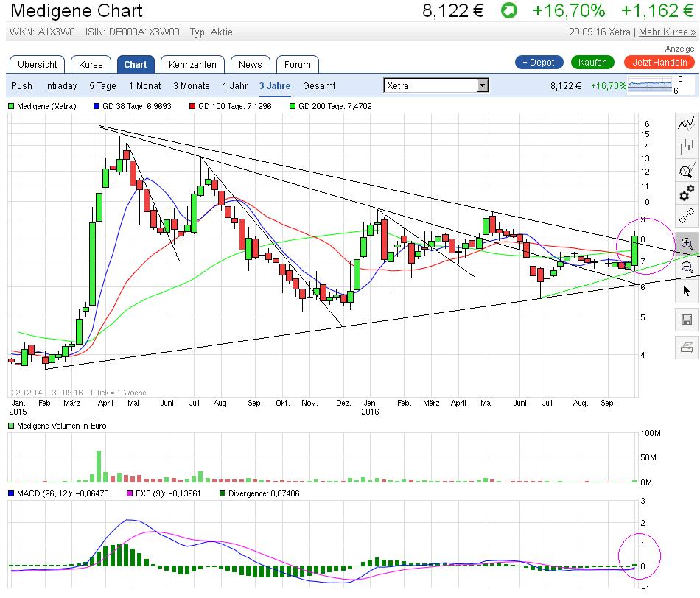
Task: Select the Push timeframe
Action: tap(21, 85)
